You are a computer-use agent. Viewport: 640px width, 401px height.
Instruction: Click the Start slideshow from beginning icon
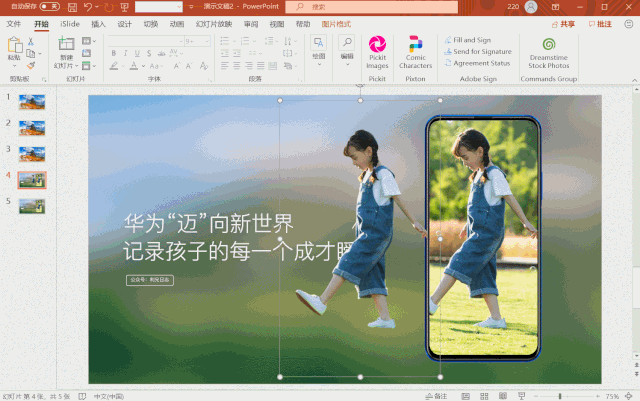pos(124,7)
